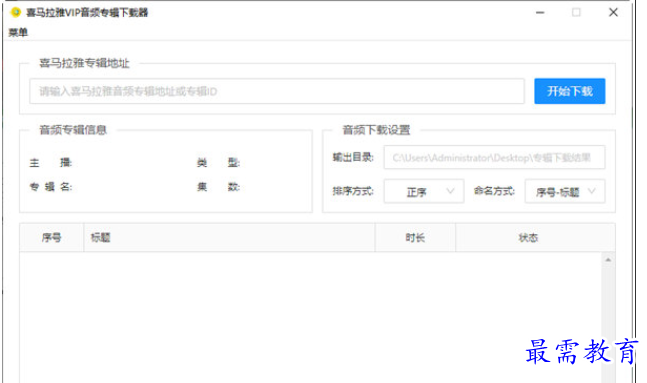Click the 主播 label
The height and width of the screenshot is (383, 647).
(51, 163)
